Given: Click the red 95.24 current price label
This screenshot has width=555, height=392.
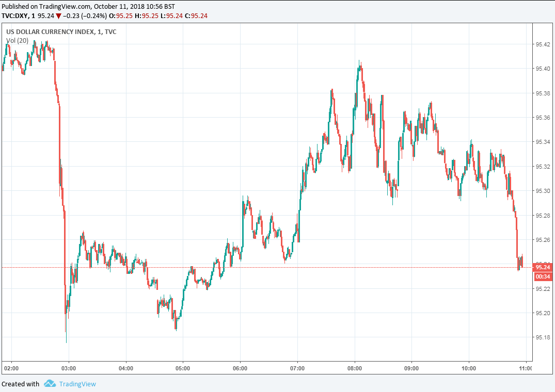Looking at the screenshot, I should (x=542, y=267).
